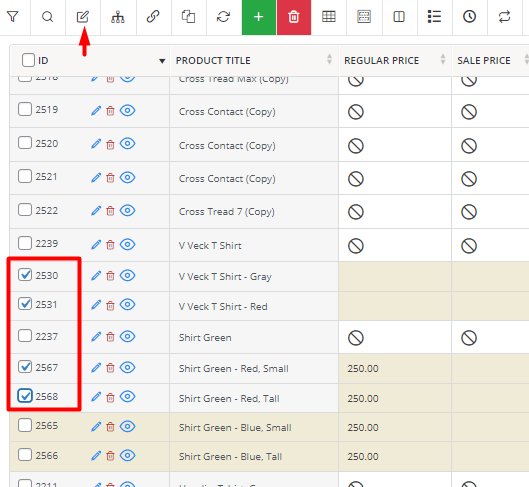Open the bulleted list toolbar icon
529x487 pixels.
[x=434, y=17]
